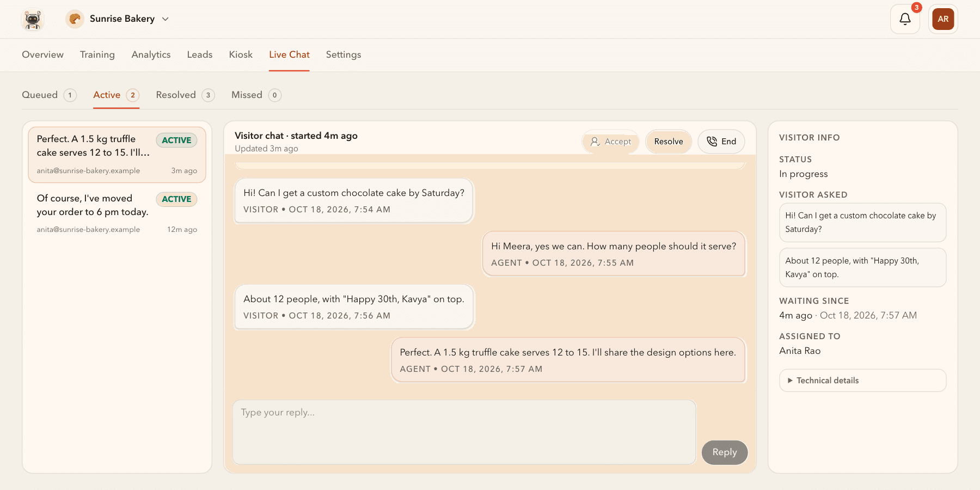Send message with the Reply button
The image size is (980, 490).
click(725, 452)
